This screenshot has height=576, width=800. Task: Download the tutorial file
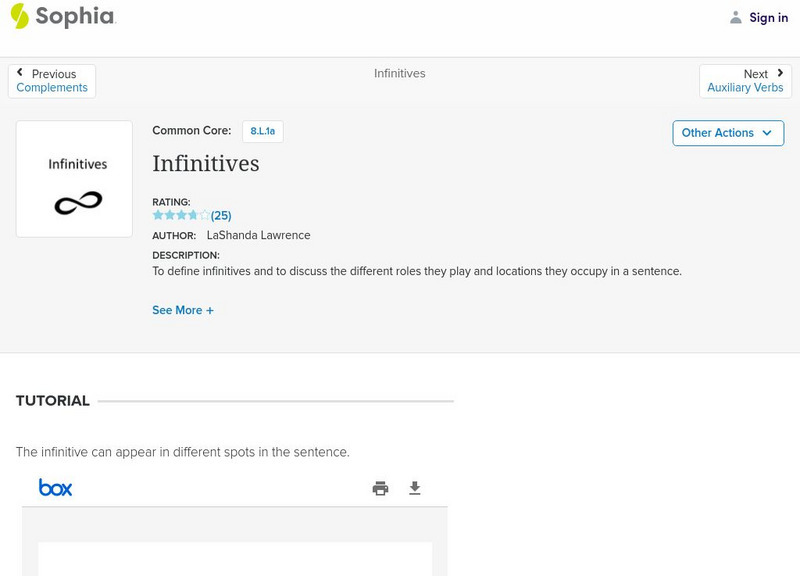(415, 488)
